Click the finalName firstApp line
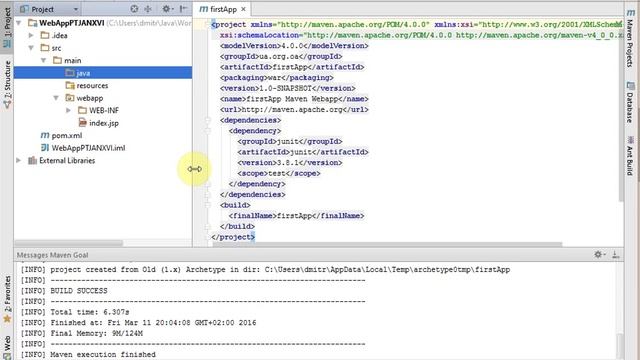The height and width of the screenshot is (360, 640). tap(296, 216)
